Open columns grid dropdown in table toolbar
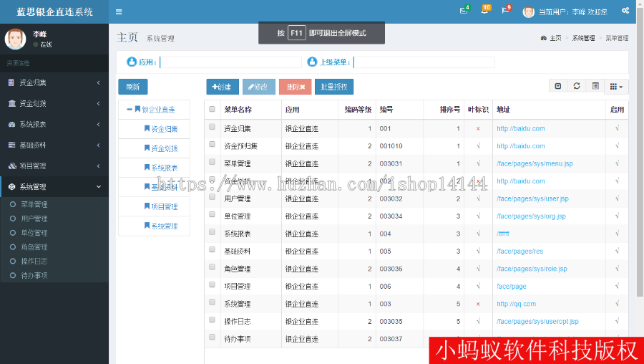The image size is (644, 364). click(616, 87)
